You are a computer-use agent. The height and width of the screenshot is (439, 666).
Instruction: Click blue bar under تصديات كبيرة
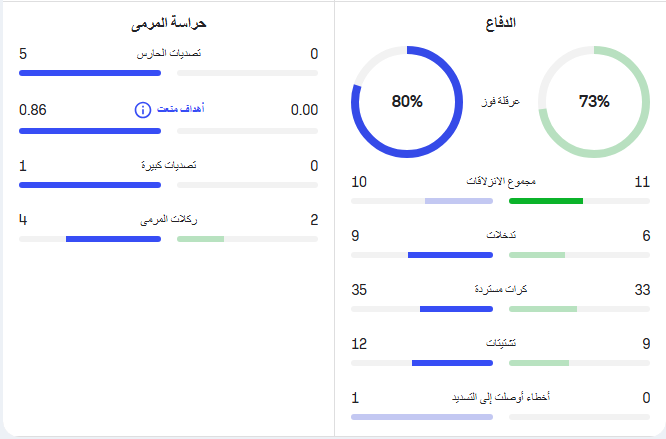[x=90, y=185]
